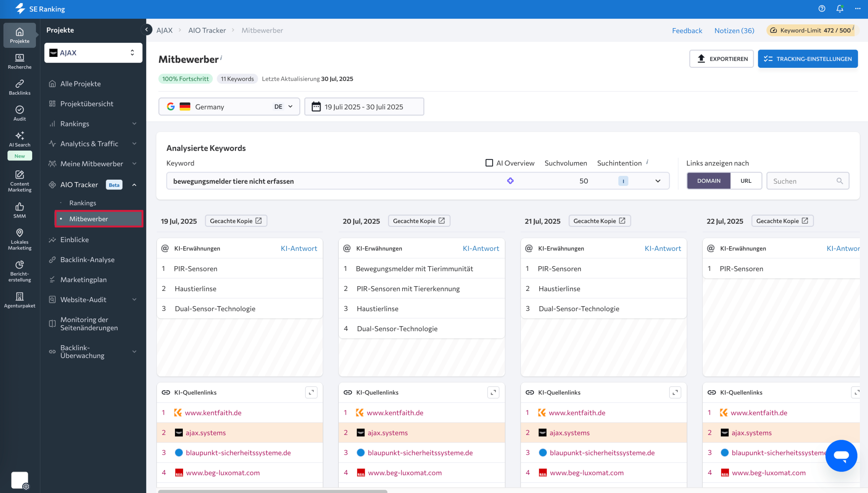
Task: Collapse the AIO Tracker menu
Action: coord(134,185)
